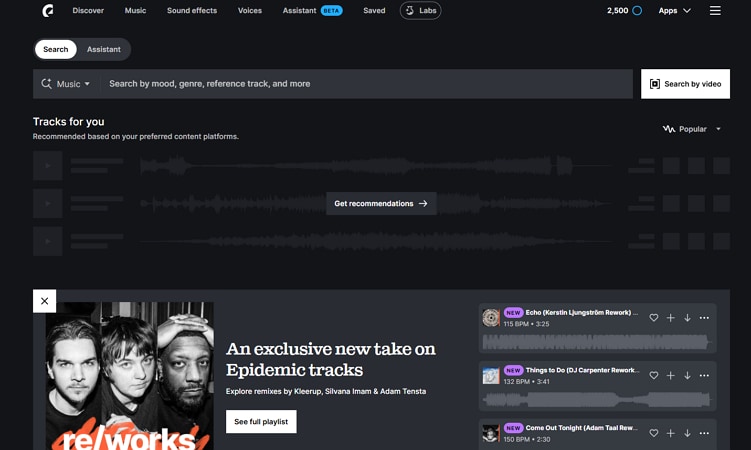The height and width of the screenshot is (450, 751).
Task: Click 'An exclusive new take on Epidemic tracks' heading
Action: (331, 359)
